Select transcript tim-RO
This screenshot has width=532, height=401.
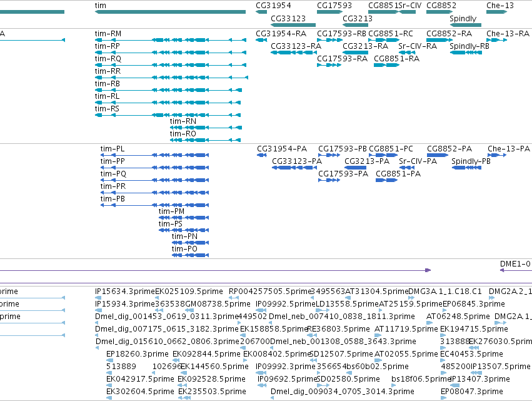coord(205,140)
